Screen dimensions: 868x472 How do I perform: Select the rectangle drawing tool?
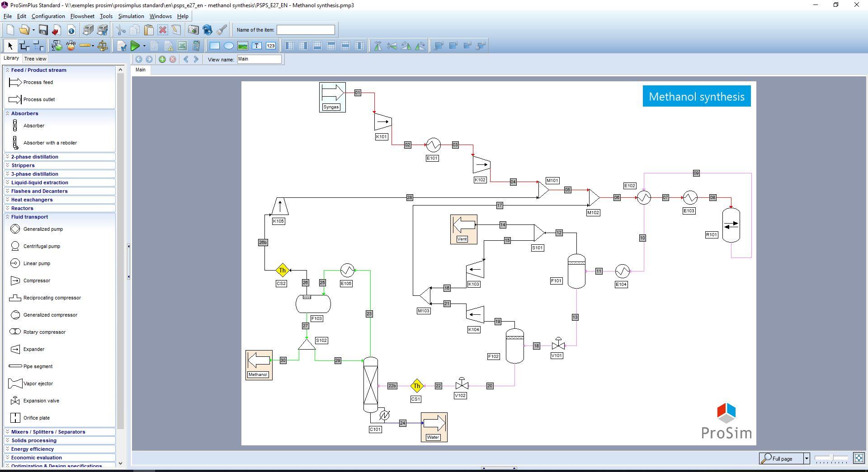coord(215,46)
